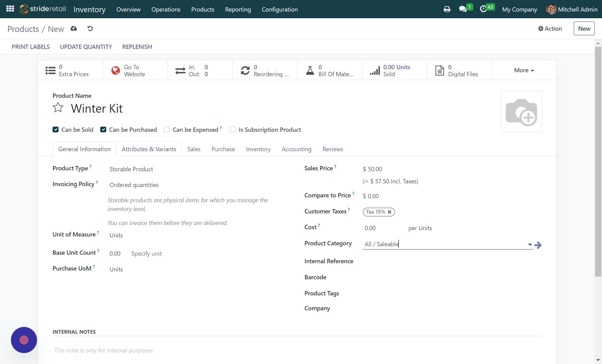Click the New button
Screen dimensions: 602x364
click(584, 29)
